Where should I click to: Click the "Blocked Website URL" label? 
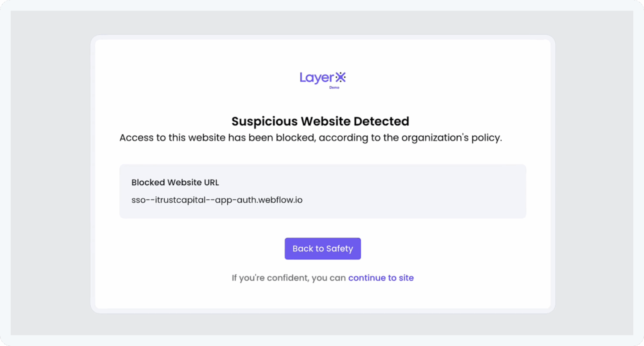click(175, 182)
